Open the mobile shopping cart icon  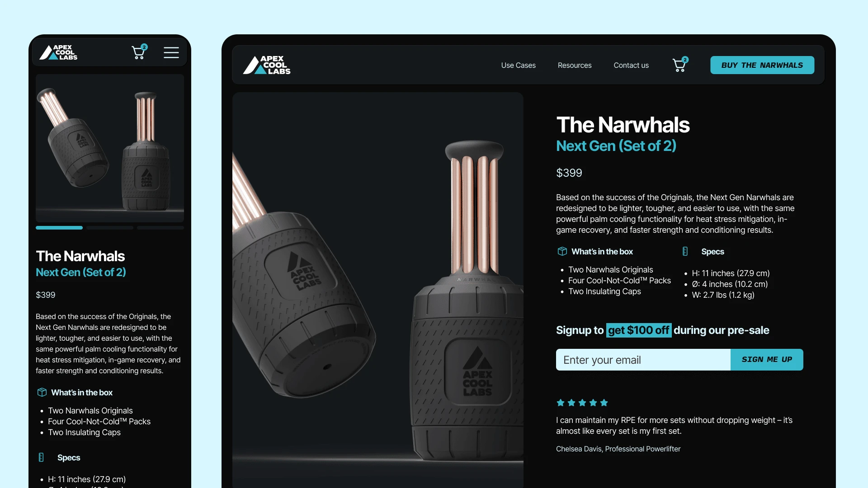click(x=139, y=52)
